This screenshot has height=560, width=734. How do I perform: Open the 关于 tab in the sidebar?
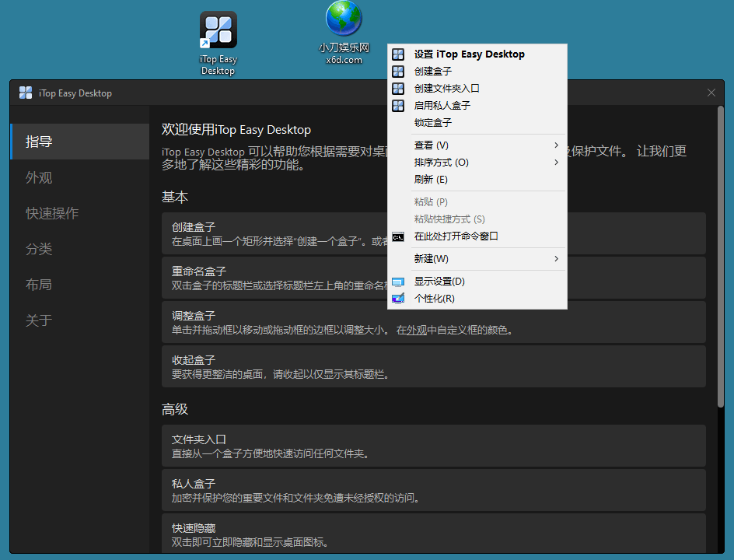click(39, 320)
